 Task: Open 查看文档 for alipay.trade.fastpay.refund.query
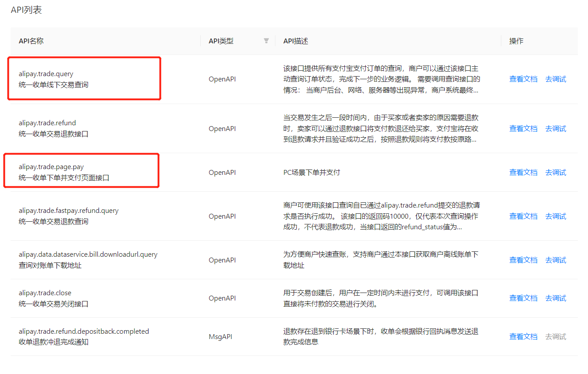tap(523, 216)
